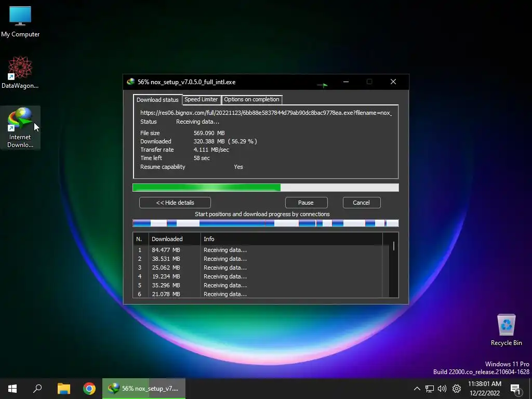Click the green download progress bar
Image resolution: width=532 pixels, height=399 pixels.
(x=265, y=188)
